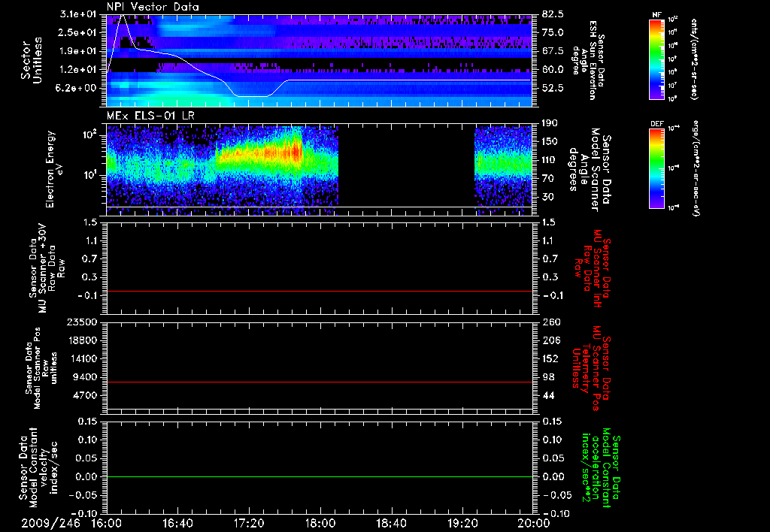This screenshot has height=532, width=770.
Task: Click the '152' telemetry axis value
Action: 550,358
